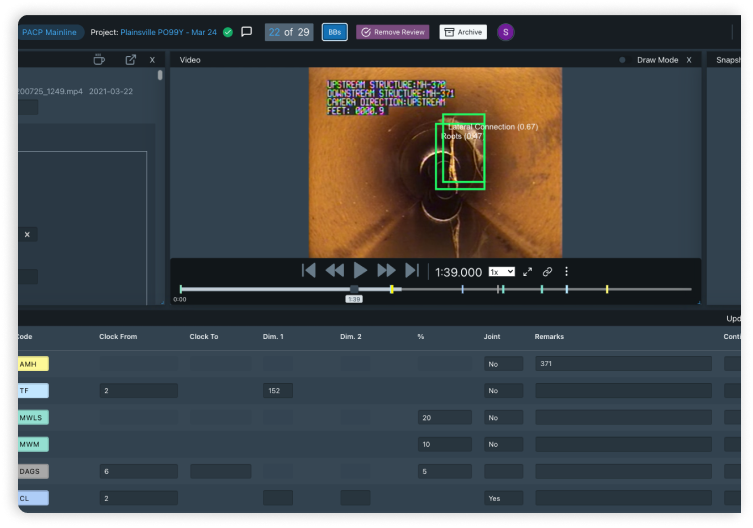This screenshot has width=753, height=528.
Task: Open the video more options kebab menu
Action: tap(566, 271)
